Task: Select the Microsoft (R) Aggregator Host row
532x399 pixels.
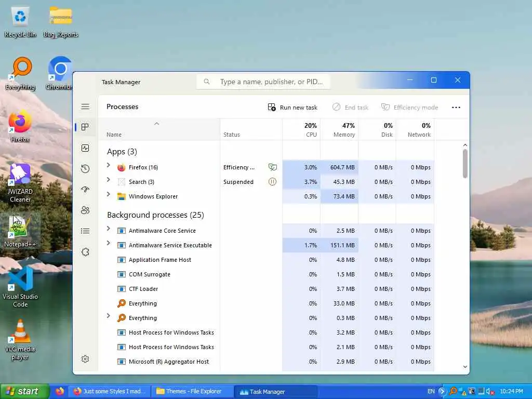Action: click(x=267, y=362)
